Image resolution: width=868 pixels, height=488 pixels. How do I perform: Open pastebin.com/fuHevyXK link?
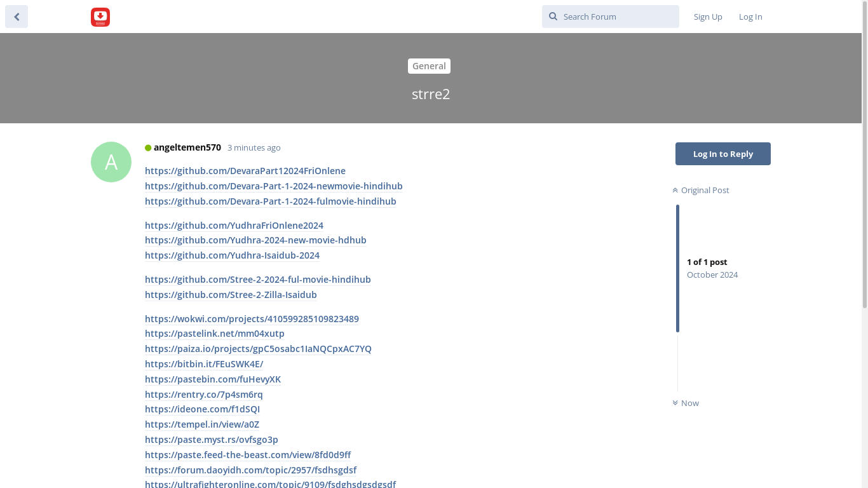coord(213,379)
